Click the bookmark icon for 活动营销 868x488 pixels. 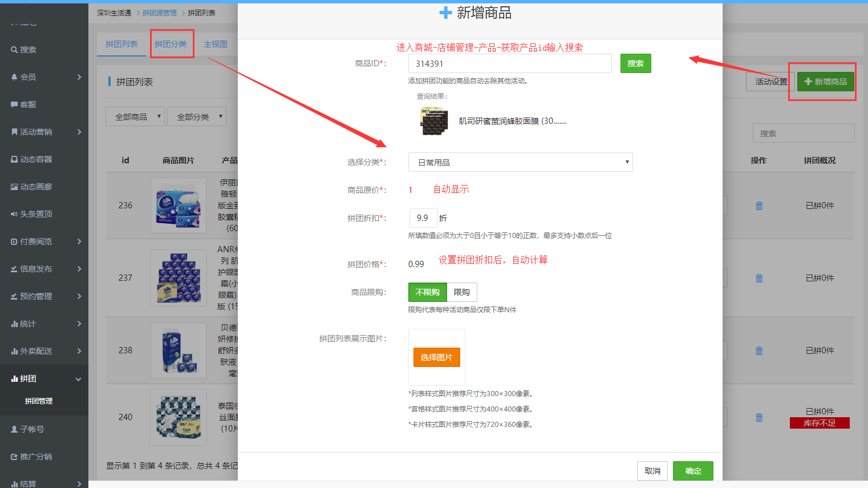point(14,132)
